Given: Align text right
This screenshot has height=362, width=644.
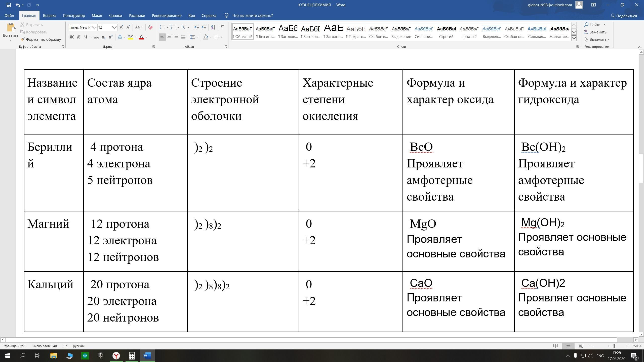Looking at the screenshot, I should [176, 37].
